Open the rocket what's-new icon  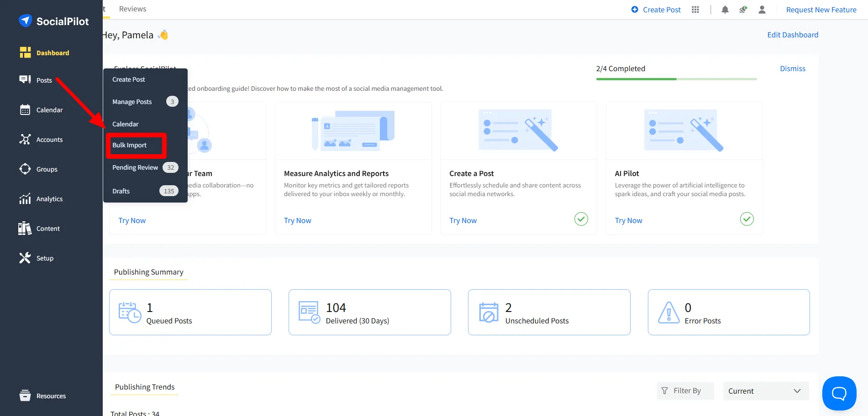[x=743, y=9]
